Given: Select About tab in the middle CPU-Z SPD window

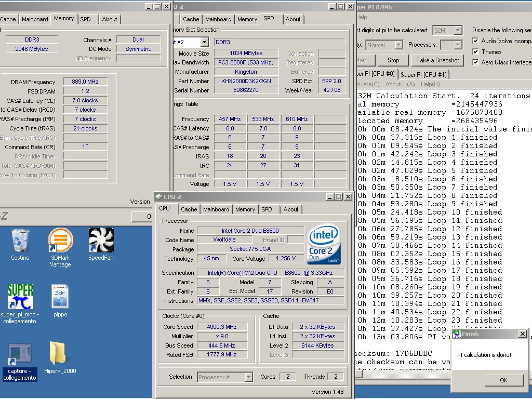Looking at the screenshot, I should [x=293, y=19].
